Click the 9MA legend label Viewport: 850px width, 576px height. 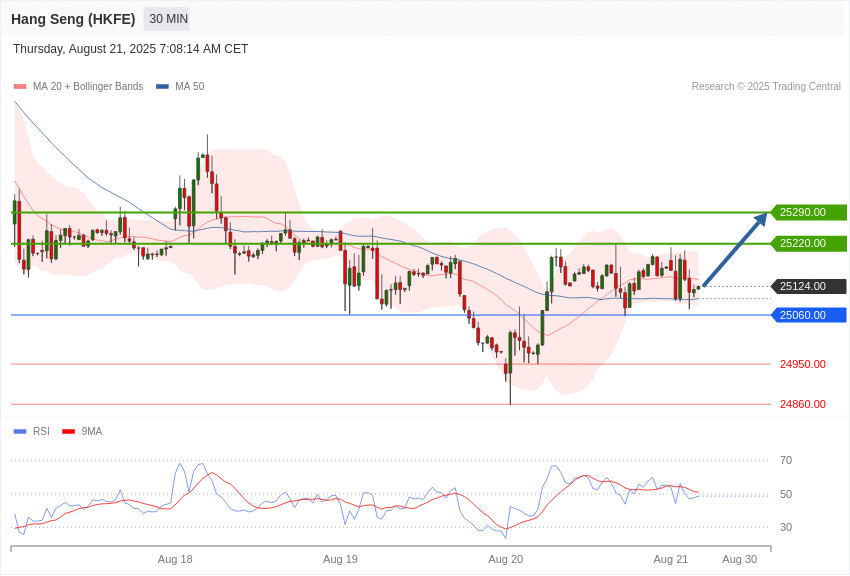[x=92, y=432]
